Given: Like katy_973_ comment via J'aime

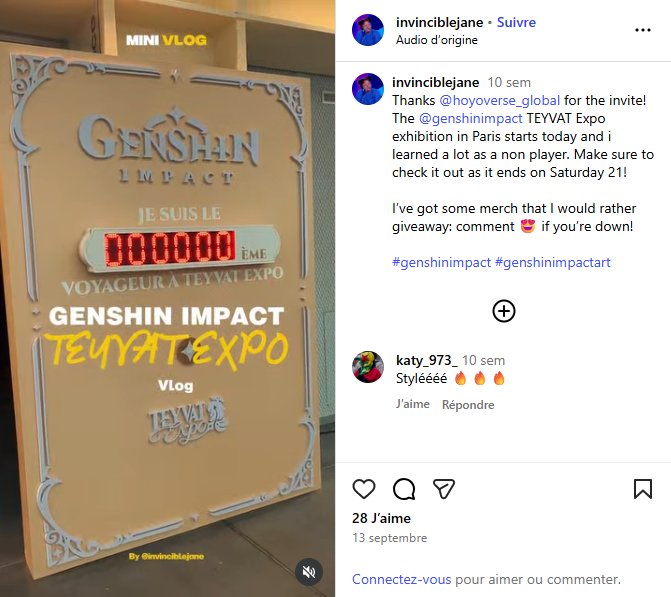Looking at the screenshot, I should [x=413, y=404].
